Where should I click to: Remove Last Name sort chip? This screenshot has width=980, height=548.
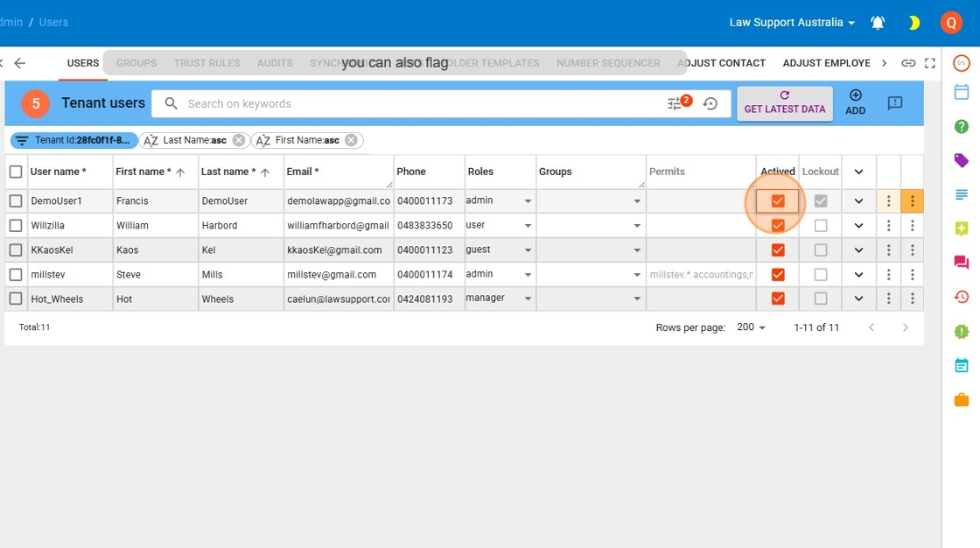tap(239, 140)
